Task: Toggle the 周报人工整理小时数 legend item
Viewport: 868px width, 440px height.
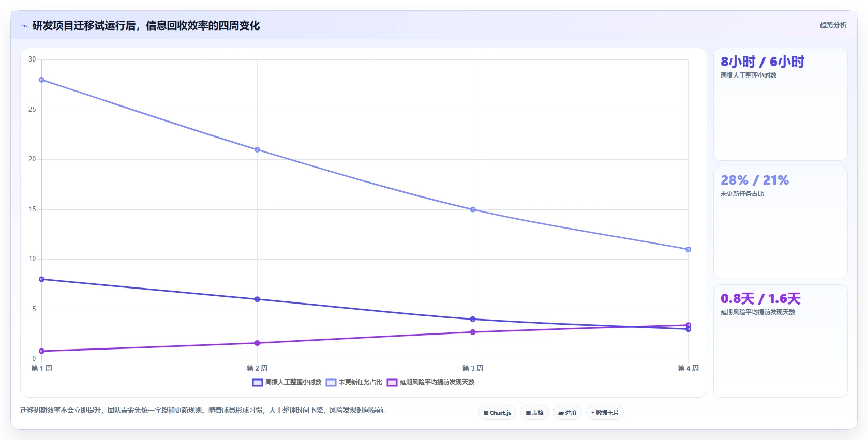Action: (287, 382)
